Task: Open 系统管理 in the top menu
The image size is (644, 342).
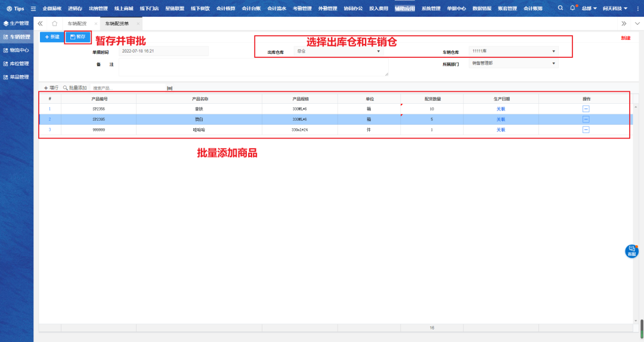Action: [431, 8]
